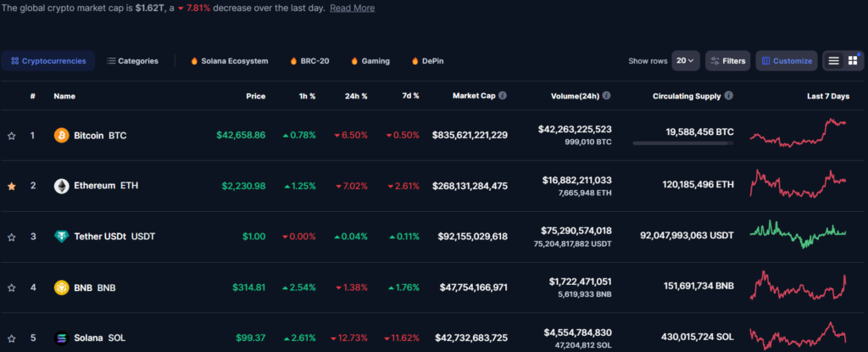
Task: Click the Market Cap info icon
Action: pyautogui.click(x=503, y=96)
